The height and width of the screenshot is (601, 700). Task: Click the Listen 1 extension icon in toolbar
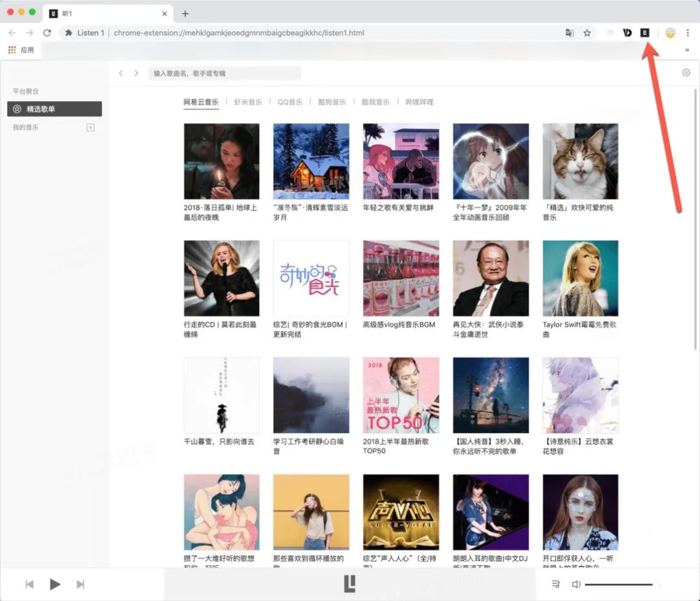point(645,32)
